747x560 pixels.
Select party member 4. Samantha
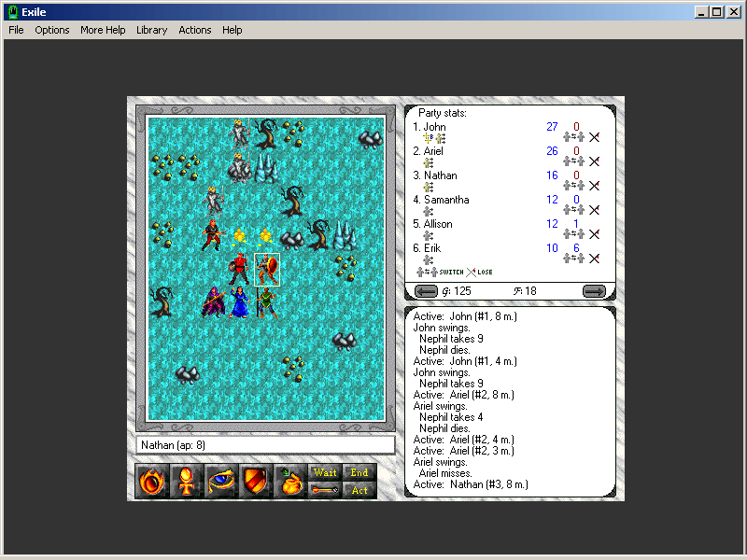click(441, 200)
